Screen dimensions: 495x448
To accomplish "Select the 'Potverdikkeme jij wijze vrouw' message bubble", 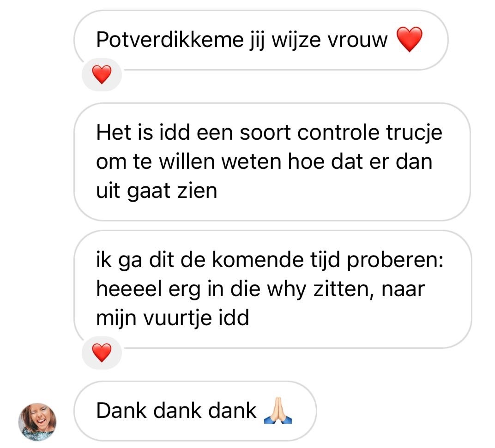I will click(x=261, y=40).
